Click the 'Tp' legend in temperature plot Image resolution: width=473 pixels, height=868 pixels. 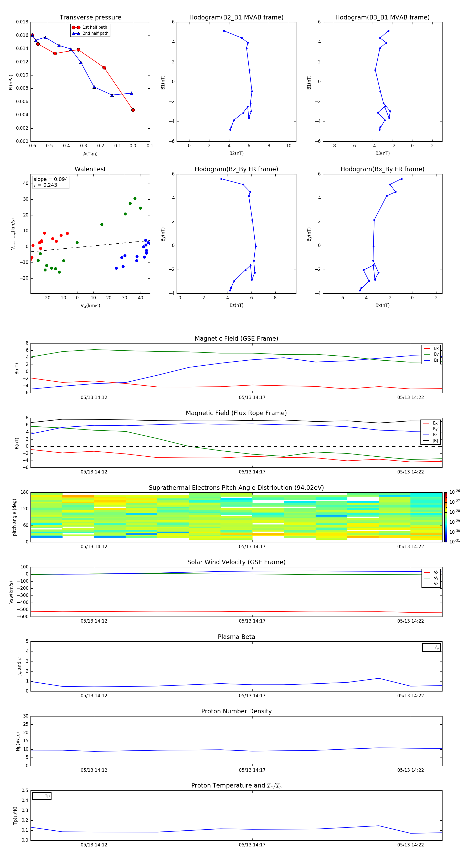tap(42, 796)
